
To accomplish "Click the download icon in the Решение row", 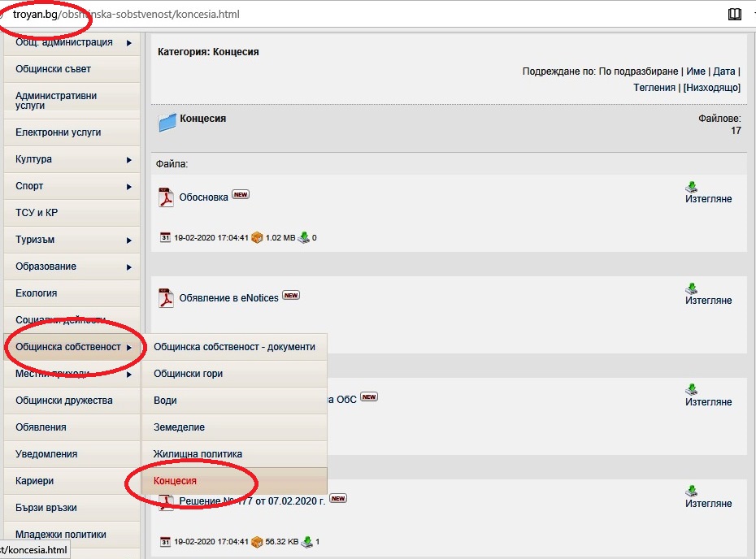I will pyautogui.click(x=692, y=491).
